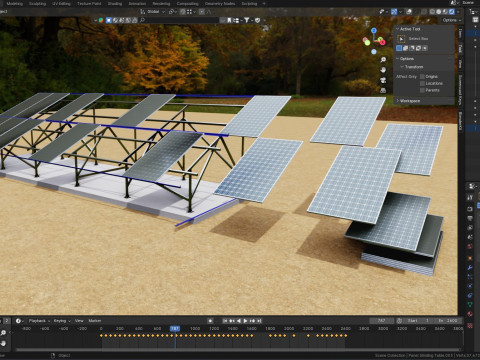
Task: Click the asset browser color sphere icon
Action: point(101,20)
